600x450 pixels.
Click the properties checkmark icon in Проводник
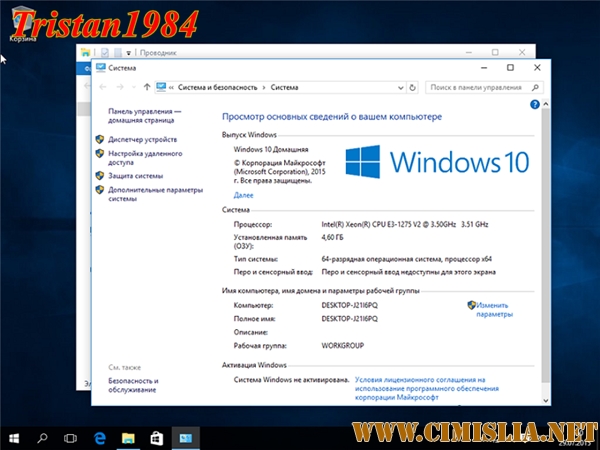[x=105, y=52]
